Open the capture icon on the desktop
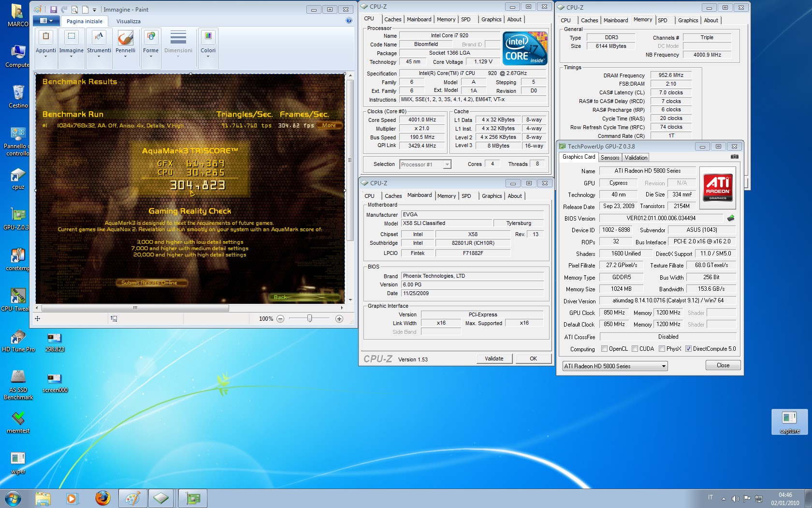 point(790,421)
